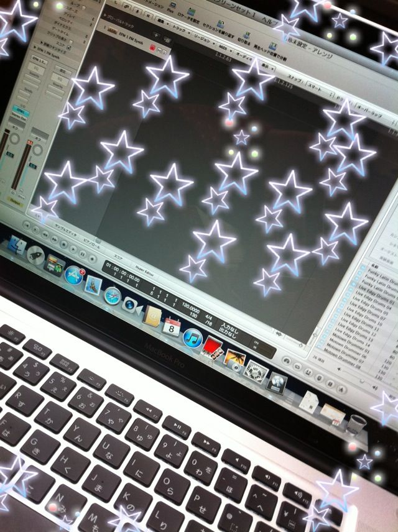398x532 pixels.
Task: Stop playback with the transport Stop button
Action: 64,245
